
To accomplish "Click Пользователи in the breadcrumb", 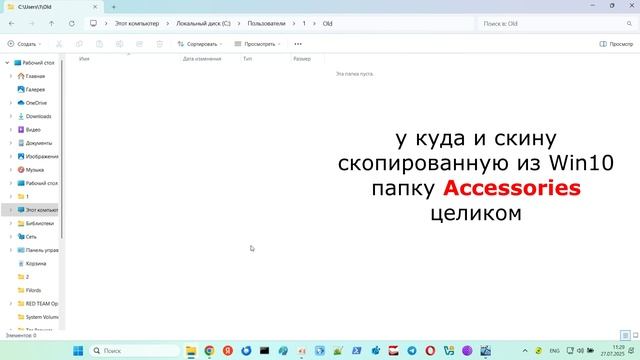I will [266, 24].
